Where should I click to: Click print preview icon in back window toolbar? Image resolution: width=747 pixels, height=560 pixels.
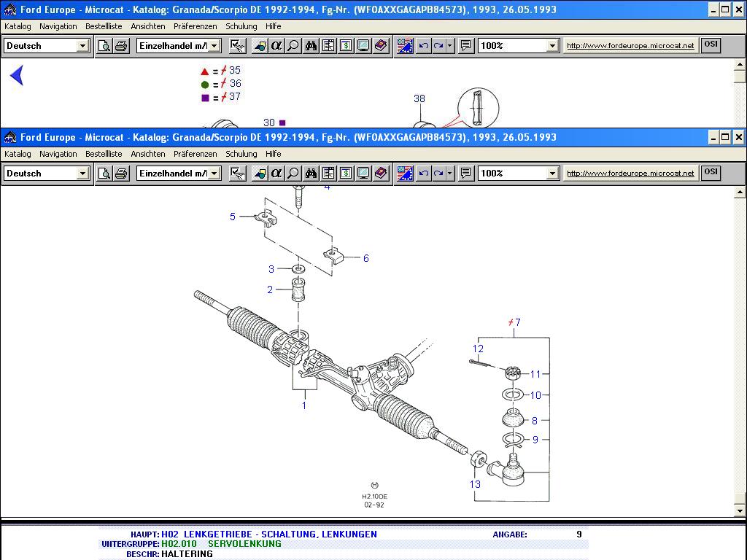coord(104,46)
